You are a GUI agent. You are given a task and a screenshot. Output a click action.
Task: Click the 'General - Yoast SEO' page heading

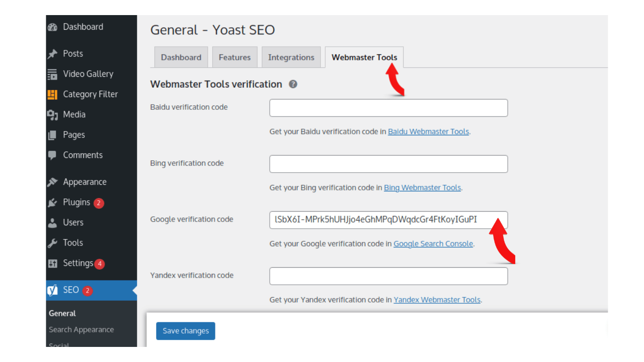[213, 30]
